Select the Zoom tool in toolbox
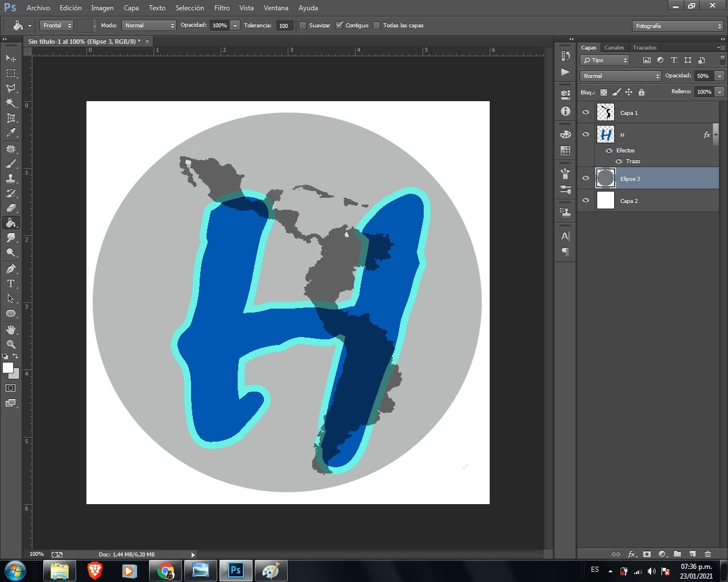The width and height of the screenshot is (728, 582). pos(11,344)
